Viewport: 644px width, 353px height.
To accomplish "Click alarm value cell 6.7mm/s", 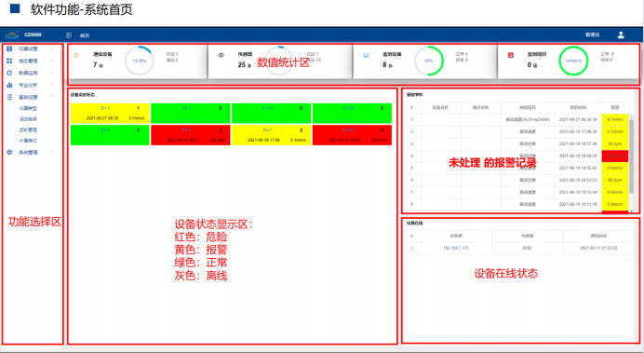I will pyautogui.click(x=615, y=119).
